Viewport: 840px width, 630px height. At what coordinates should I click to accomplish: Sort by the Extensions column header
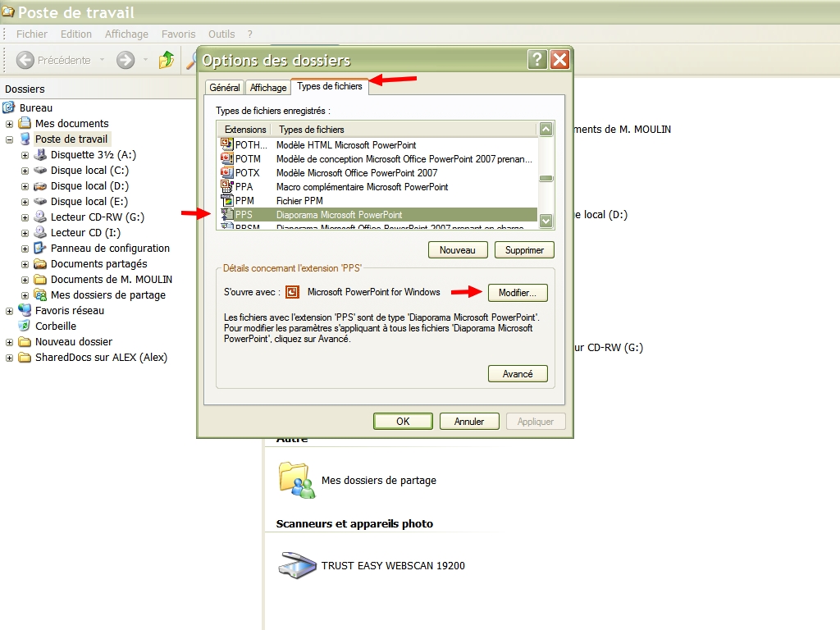(x=244, y=130)
